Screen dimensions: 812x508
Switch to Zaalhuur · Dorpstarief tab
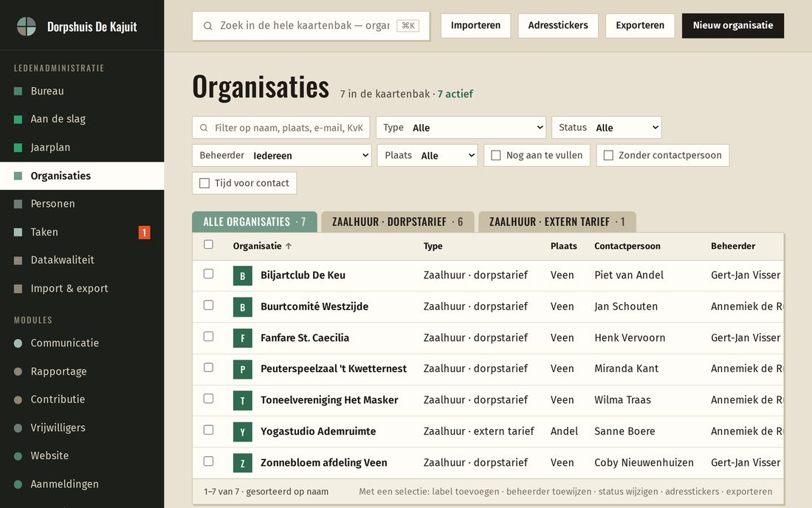coord(397,222)
